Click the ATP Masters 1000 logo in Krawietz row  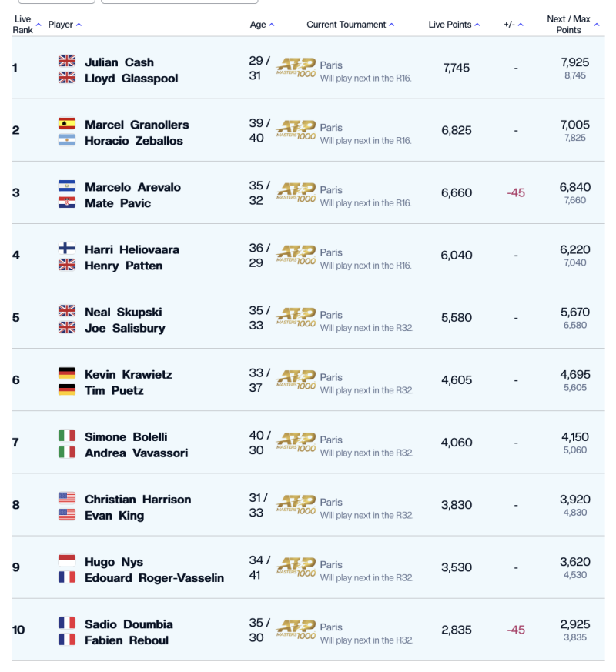pyautogui.click(x=296, y=379)
